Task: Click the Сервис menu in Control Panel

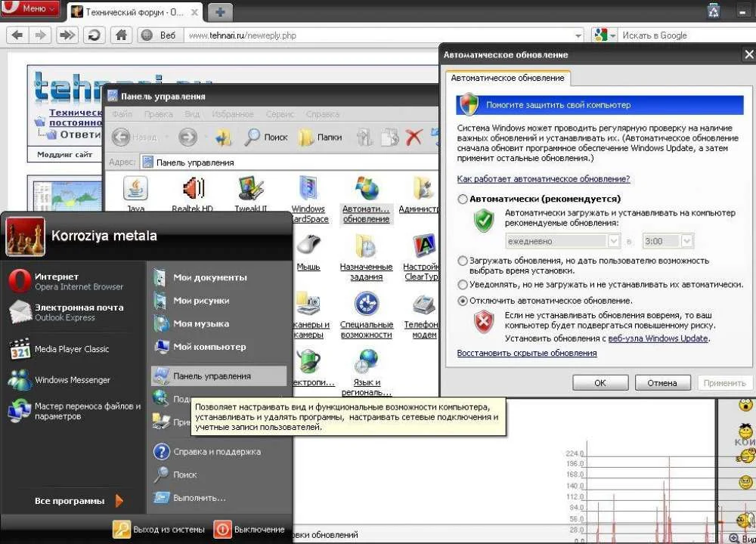Action: [280, 114]
